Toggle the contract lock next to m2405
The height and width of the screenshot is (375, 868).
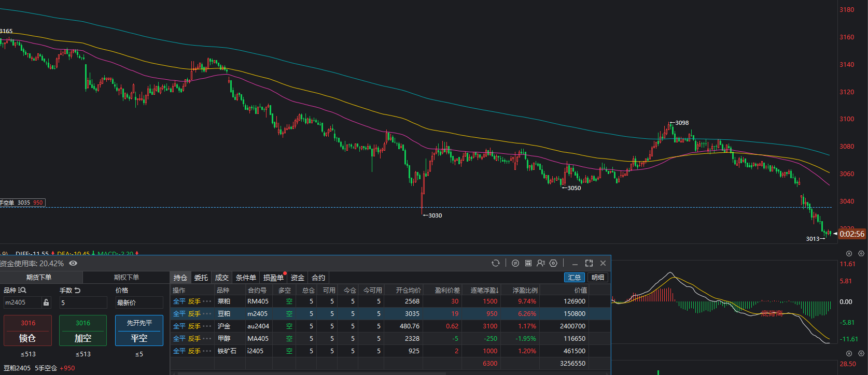(x=46, y=302)
